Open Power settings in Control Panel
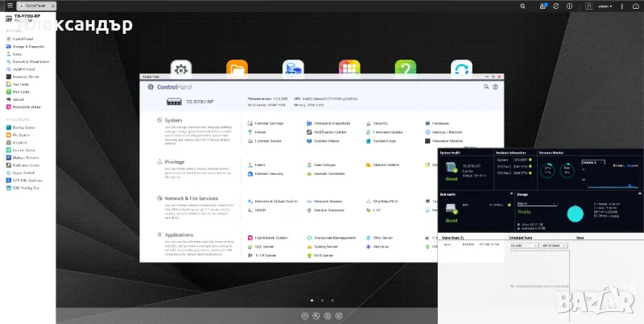 [257, 132]
